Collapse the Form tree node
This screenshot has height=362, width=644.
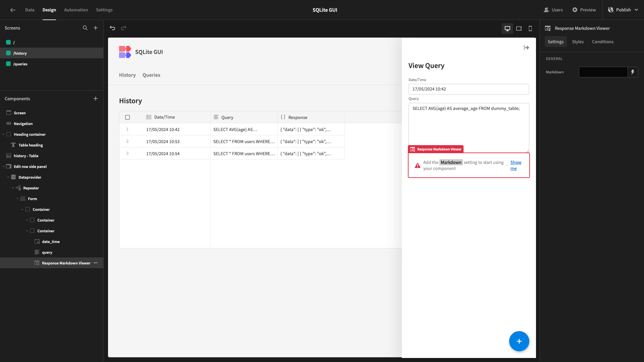point(17,199)
